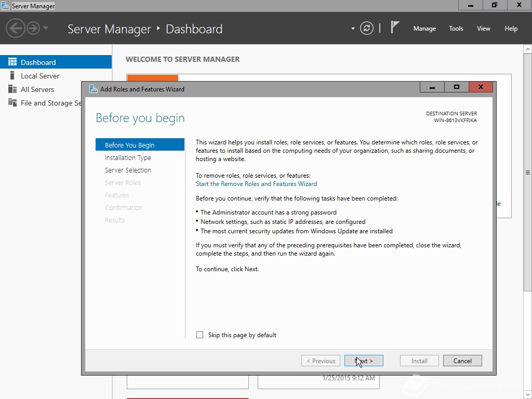Maximize the Add Roles and Features Wizard

(456, 87)
